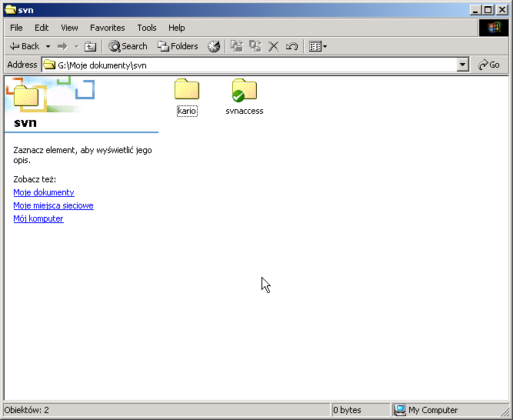Click the Windows logo throbber icon

(494, 28)
